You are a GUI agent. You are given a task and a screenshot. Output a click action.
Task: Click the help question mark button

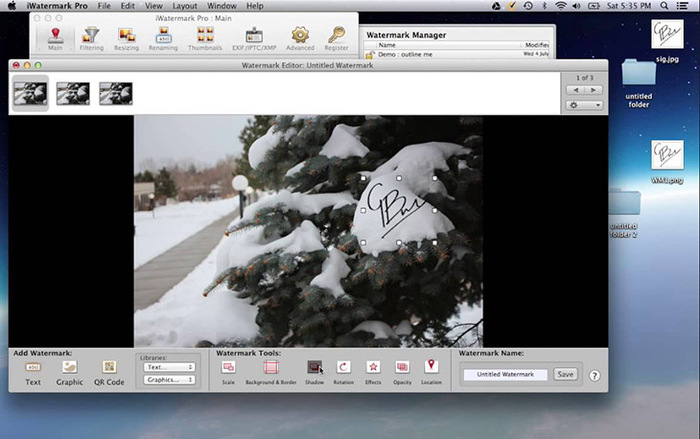tap(594, 376)
